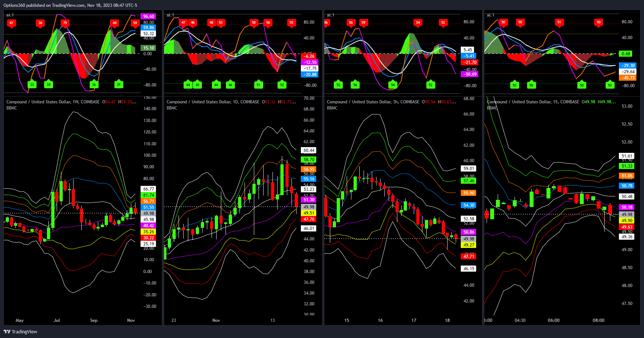This screenshot has height=338, width=644.
Task: Click the white 25.19 lower band price label
Action: coord(149,244)
